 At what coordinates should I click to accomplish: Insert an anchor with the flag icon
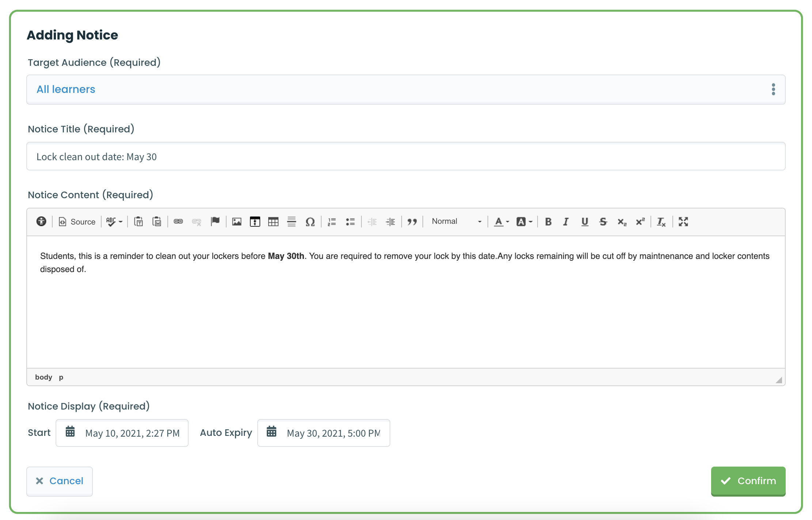click(215, 222)
